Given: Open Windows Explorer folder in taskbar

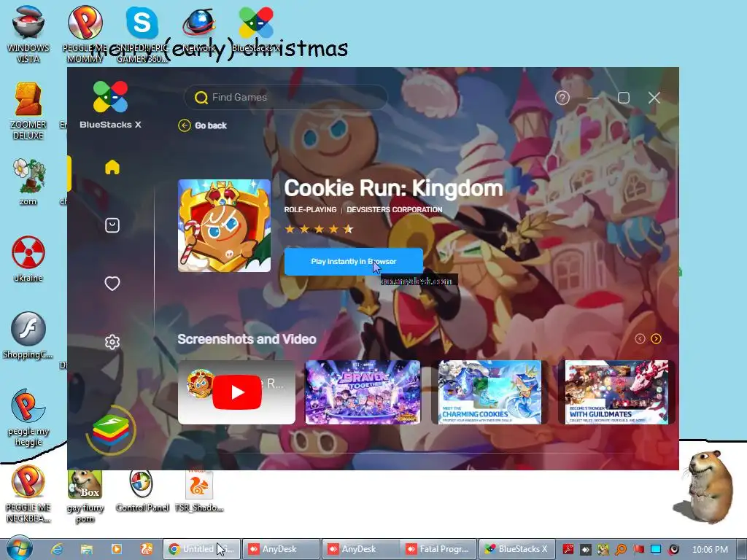Looking at the screenshot, I should point(86,549).
